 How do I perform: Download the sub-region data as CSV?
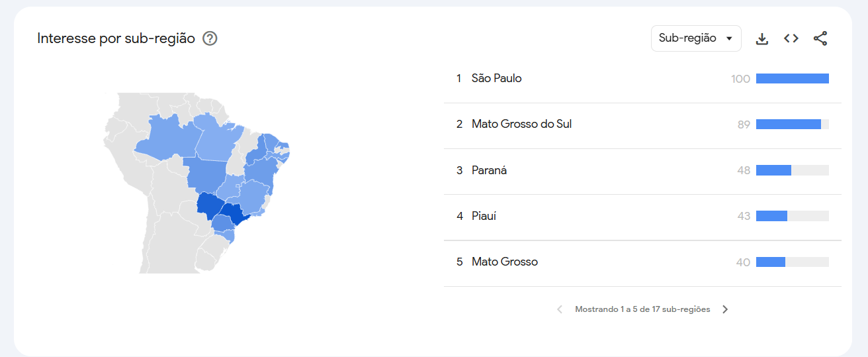(x=762, y=38)
